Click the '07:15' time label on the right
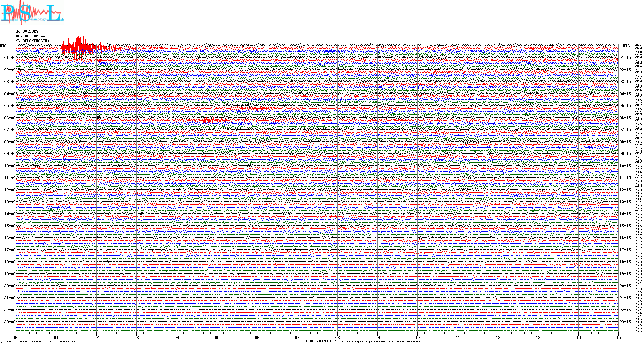Viewport: 644px width, 346px height. point(625,130)
